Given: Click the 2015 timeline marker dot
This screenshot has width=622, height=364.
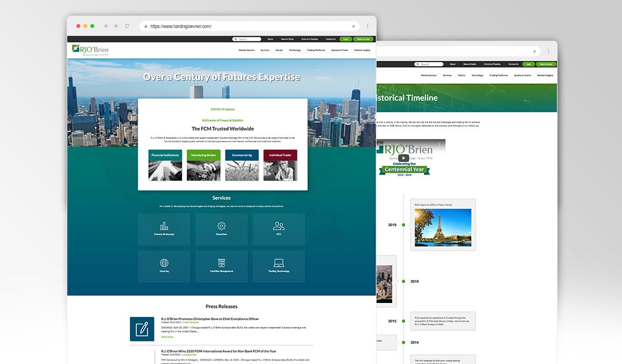Looking at the screenshot, I should (403, 321).
